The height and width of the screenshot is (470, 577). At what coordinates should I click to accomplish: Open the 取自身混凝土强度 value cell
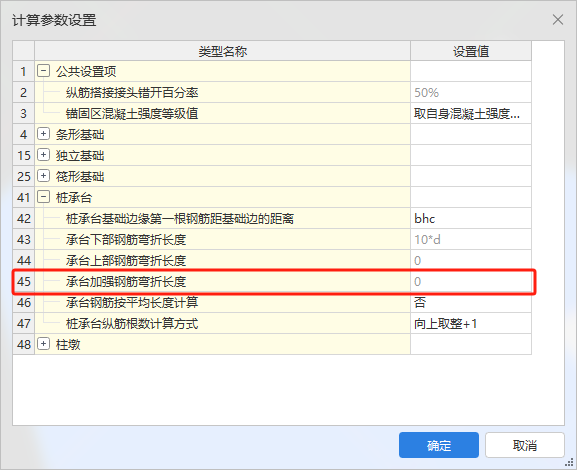coord(471,113)
